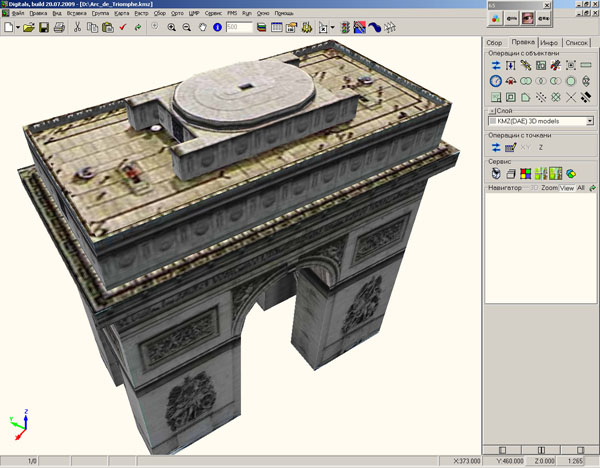This screenshot has width=600, height=468.
Task: Select the hand pan tool
Action: coord(202,27)
